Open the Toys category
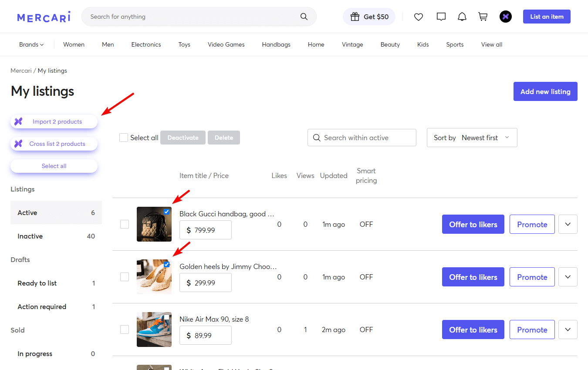588x370 pixels. tap(184, 44)
